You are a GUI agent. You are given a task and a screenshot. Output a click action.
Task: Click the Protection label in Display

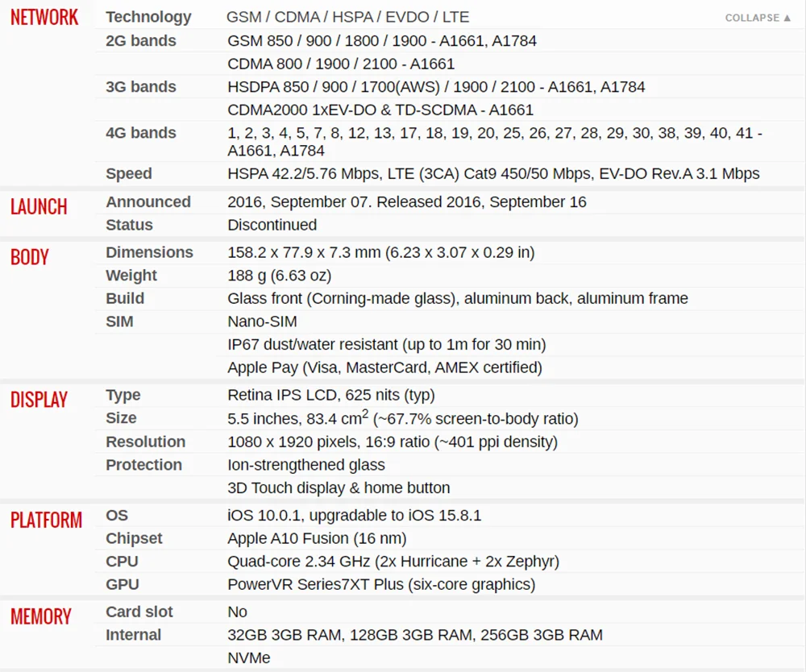coord(143,465)
